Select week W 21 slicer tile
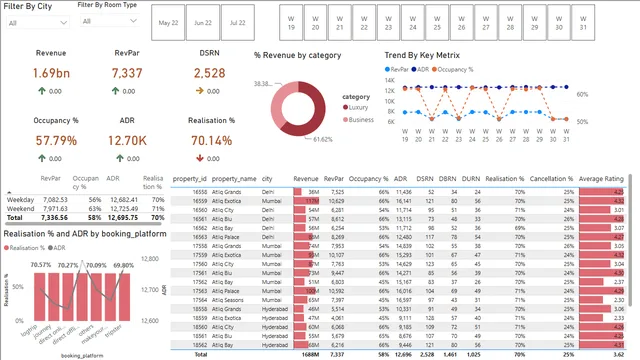 (x=340, y=23)
